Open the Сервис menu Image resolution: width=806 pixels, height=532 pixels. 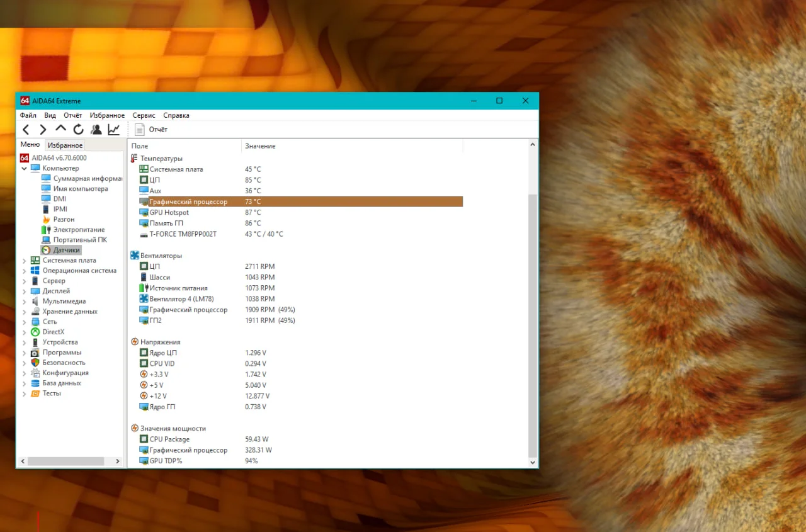[144, 115]
